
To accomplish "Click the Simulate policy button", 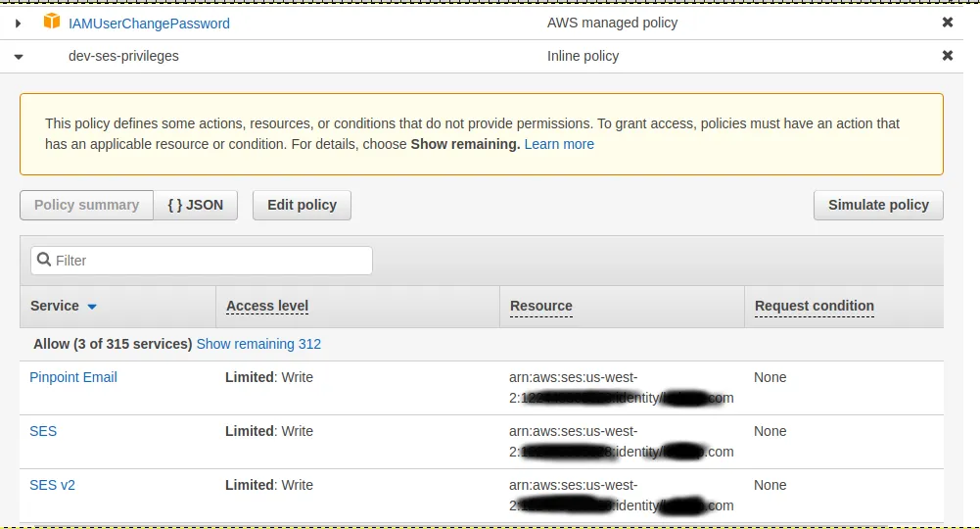I will tap(878, 205).
